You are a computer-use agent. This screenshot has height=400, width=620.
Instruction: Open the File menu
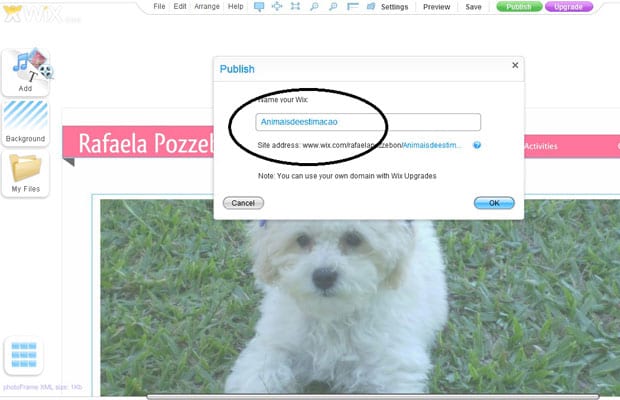(x=159, y=6)
